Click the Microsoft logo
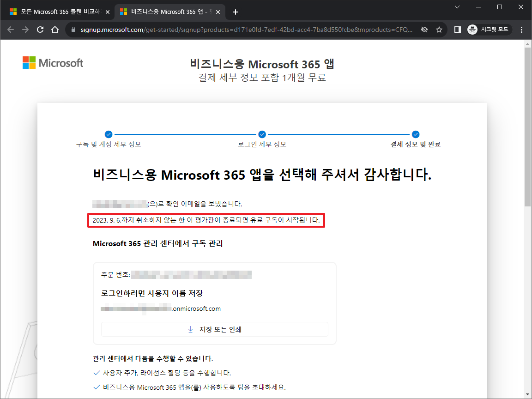 53,63
